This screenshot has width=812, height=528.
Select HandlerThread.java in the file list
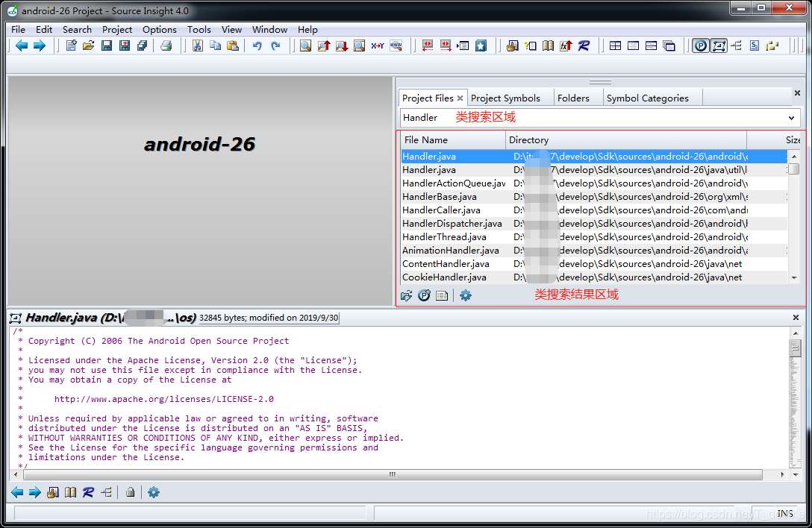tap(595, 237)
